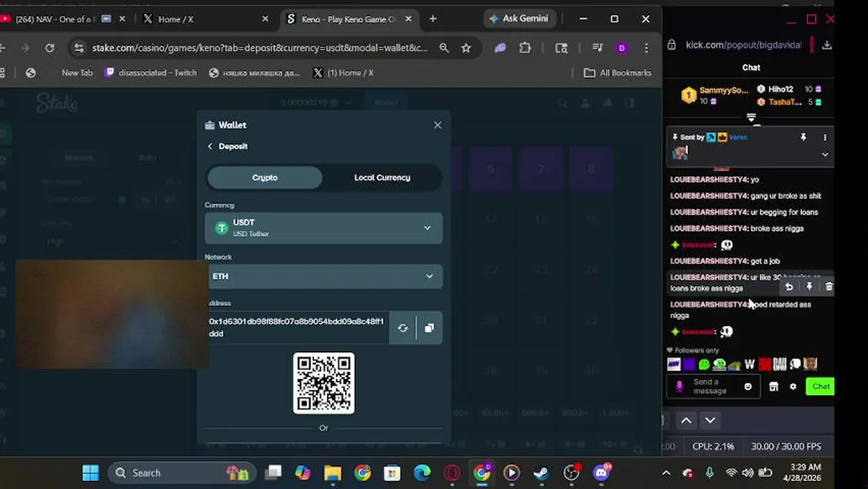Open File Explorer from the taskbar
868x489 pixels.
pyautogui.click(x=332, y=473)
